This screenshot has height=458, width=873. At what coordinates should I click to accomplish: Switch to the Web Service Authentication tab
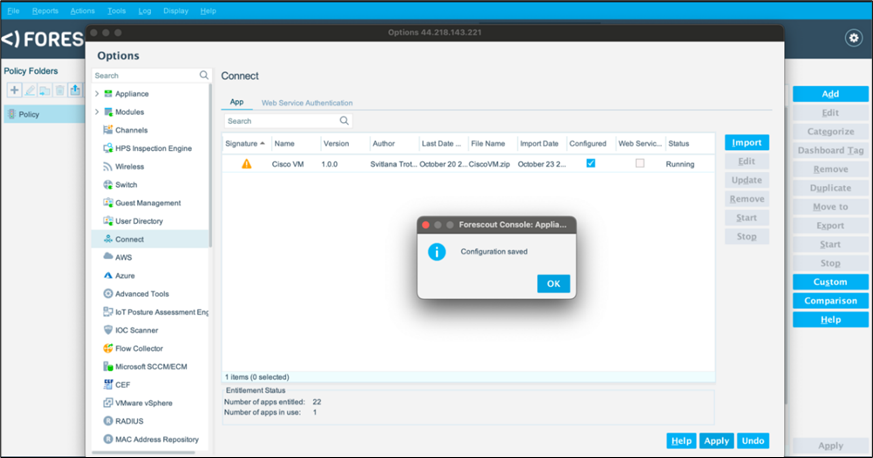point(307,103)
